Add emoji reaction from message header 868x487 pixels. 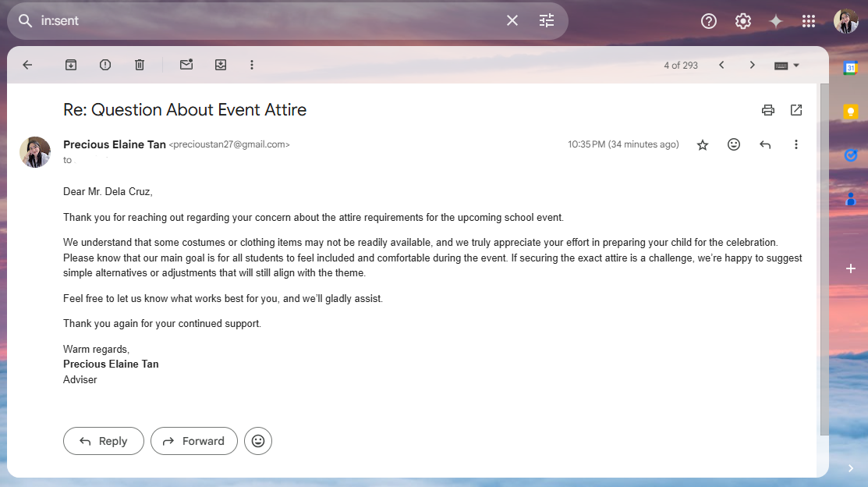tap(734, 144)
